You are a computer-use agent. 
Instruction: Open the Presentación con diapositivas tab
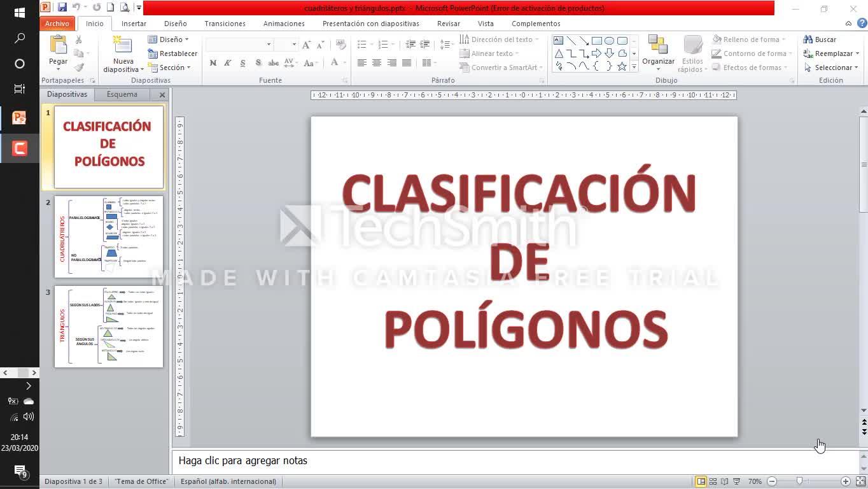pyautogui.click(x=371, y=24)
